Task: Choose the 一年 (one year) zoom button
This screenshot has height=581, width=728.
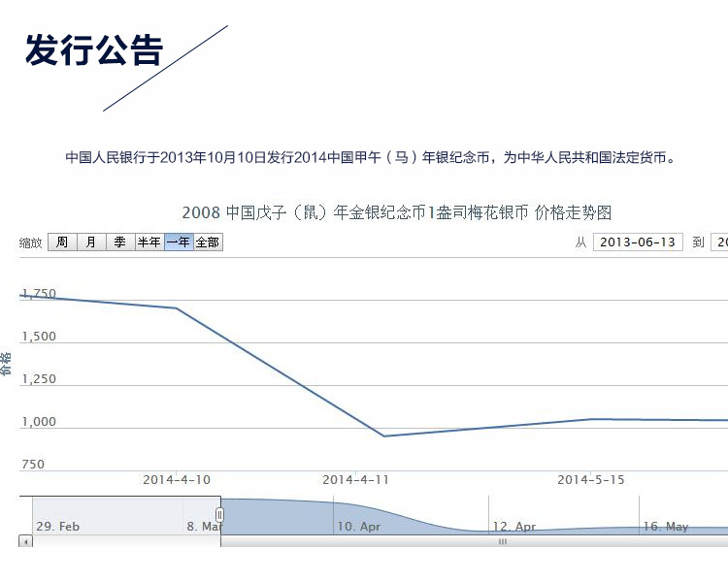Action: 178,242
